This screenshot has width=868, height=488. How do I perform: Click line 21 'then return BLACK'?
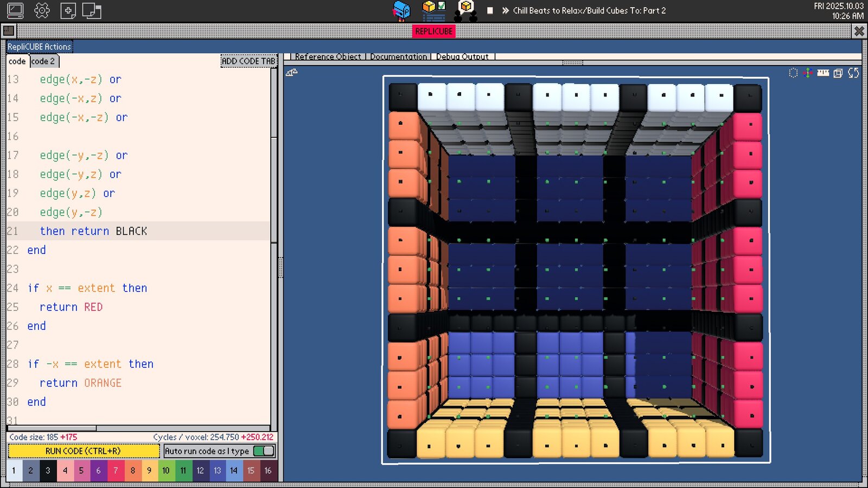pos(93,231)
